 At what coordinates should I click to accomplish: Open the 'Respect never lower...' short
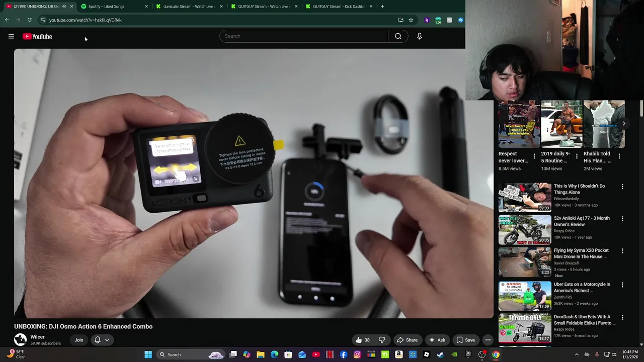519,124
